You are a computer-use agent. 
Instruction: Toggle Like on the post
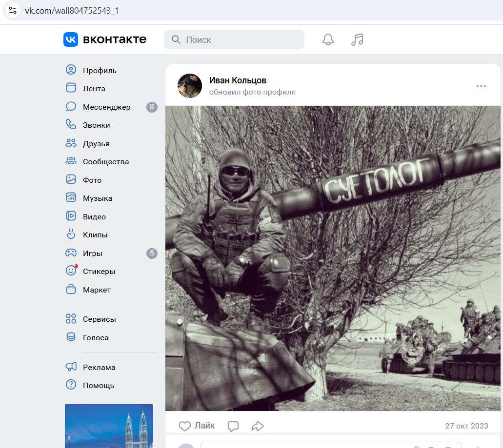click(197, 426)
